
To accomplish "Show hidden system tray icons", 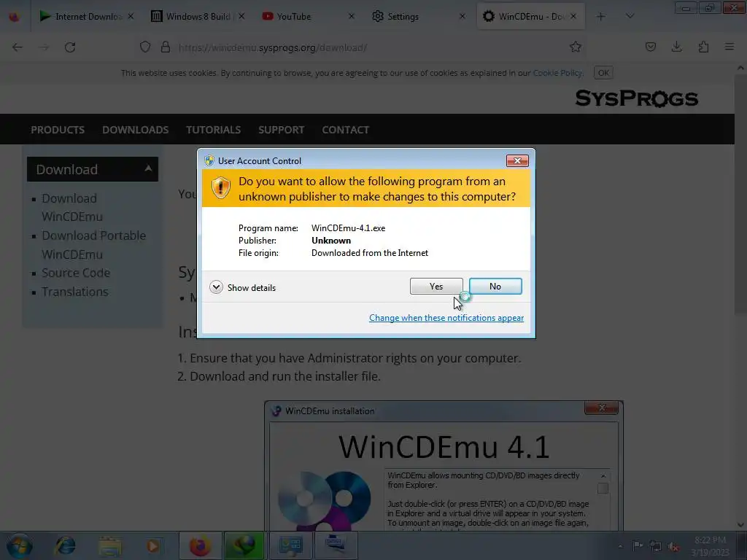I will point(620,546).
